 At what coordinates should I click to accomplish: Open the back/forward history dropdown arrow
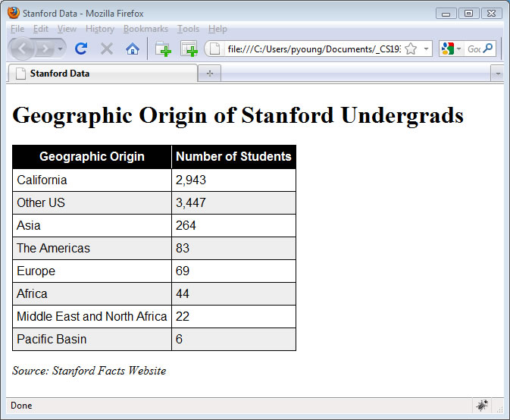(x=60, y=49)
